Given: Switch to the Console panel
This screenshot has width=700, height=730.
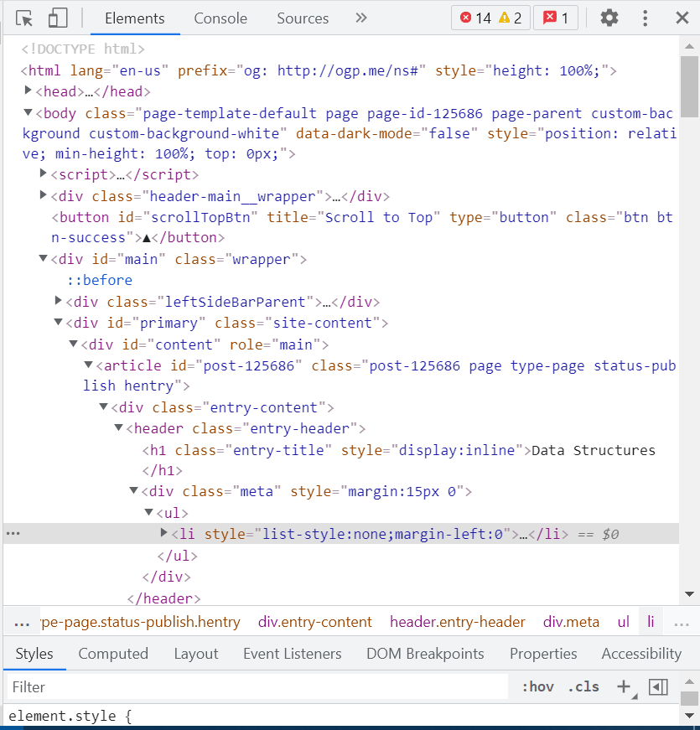Looking at the screenshot, I should [220, 18].
